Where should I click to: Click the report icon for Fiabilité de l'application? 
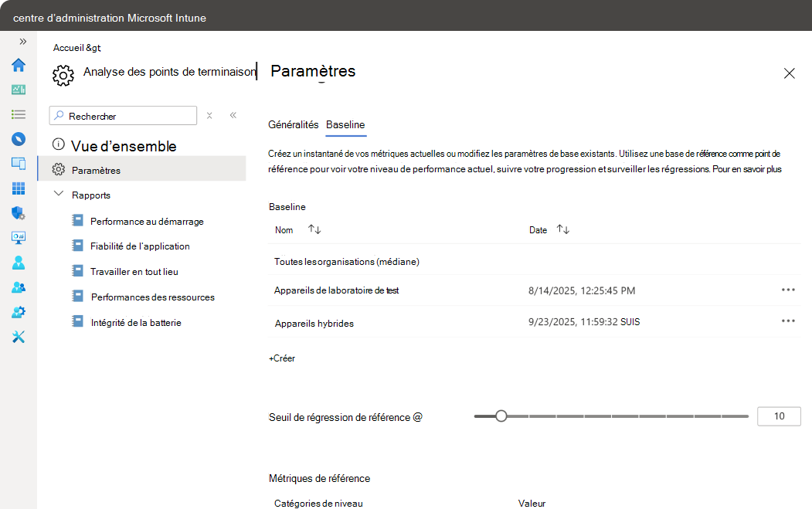pyautogui.click(x=77, y=246)
